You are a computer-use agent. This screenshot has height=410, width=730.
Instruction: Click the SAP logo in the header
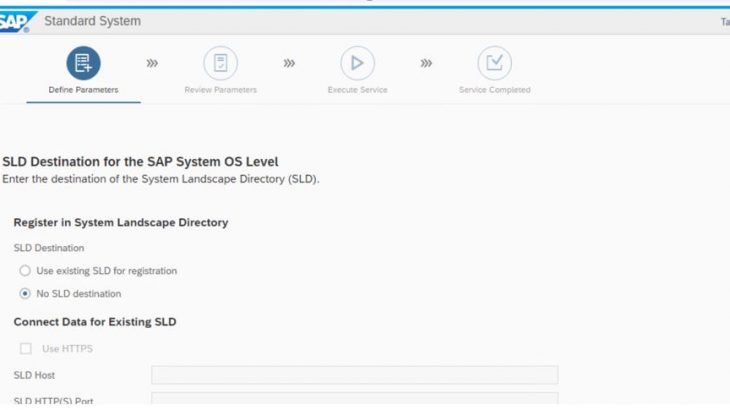click(x=14, y=21)
